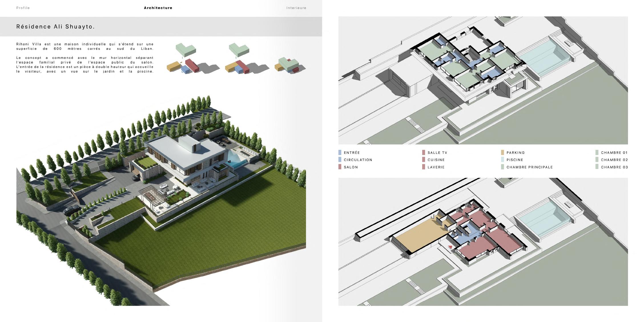Click the LAVERIE legend label
The height and width of the screenshot is (322, 644).
click(x=436, y=167)
